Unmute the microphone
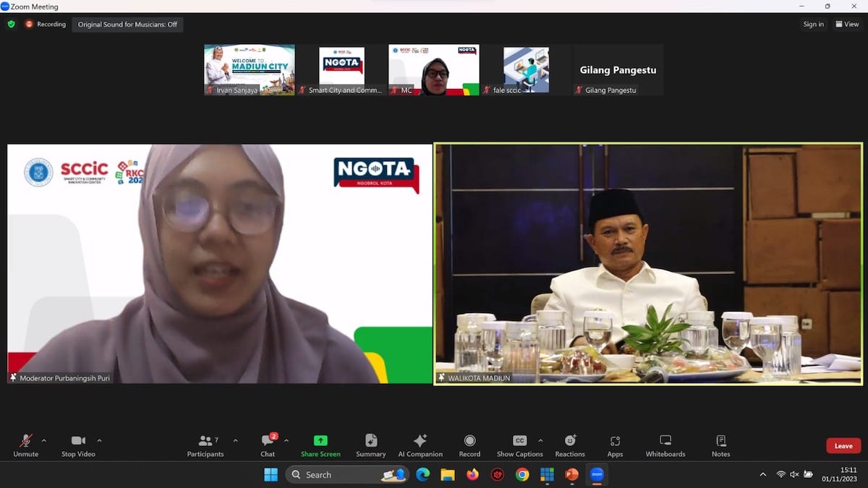 tap(25, 445)
